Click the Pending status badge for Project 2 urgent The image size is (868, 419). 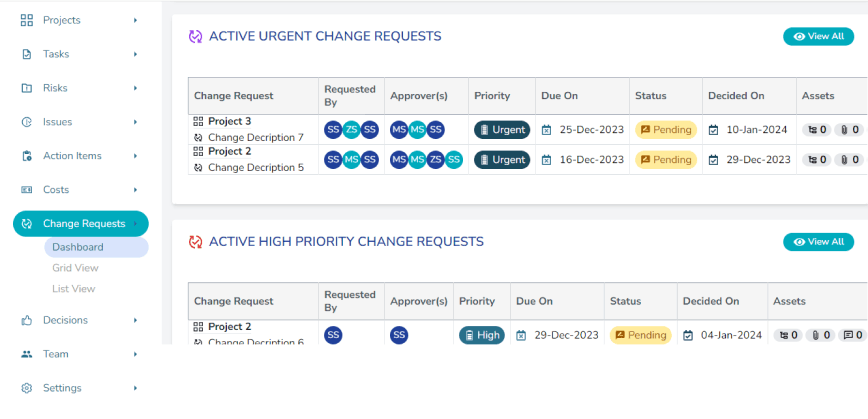coord(665,160)
